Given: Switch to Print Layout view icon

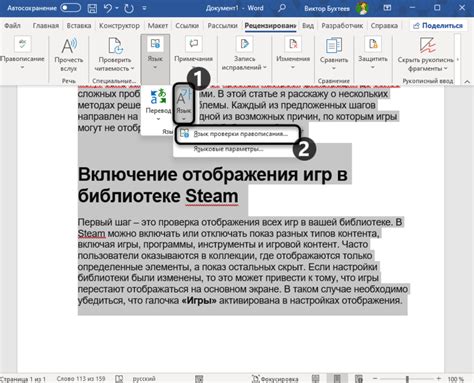Looking at the screenshot, I should pos(337,379).
